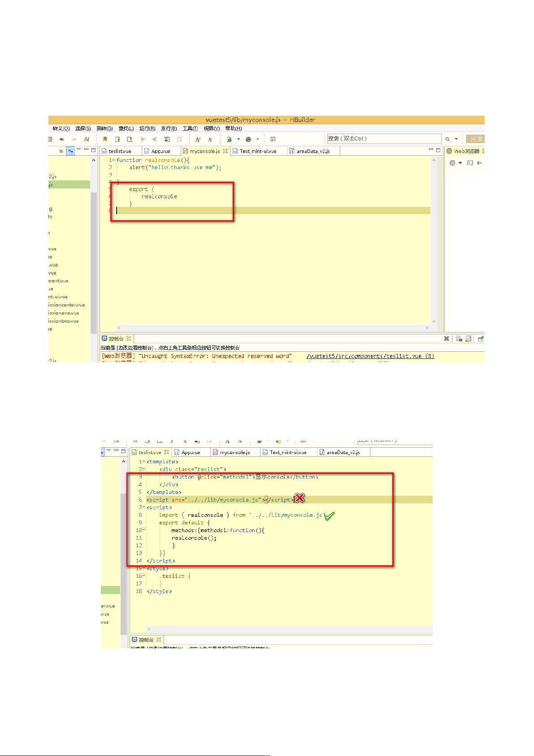
Task: Switch to myconsole.js tab in lower window
Action: (235, 453)
